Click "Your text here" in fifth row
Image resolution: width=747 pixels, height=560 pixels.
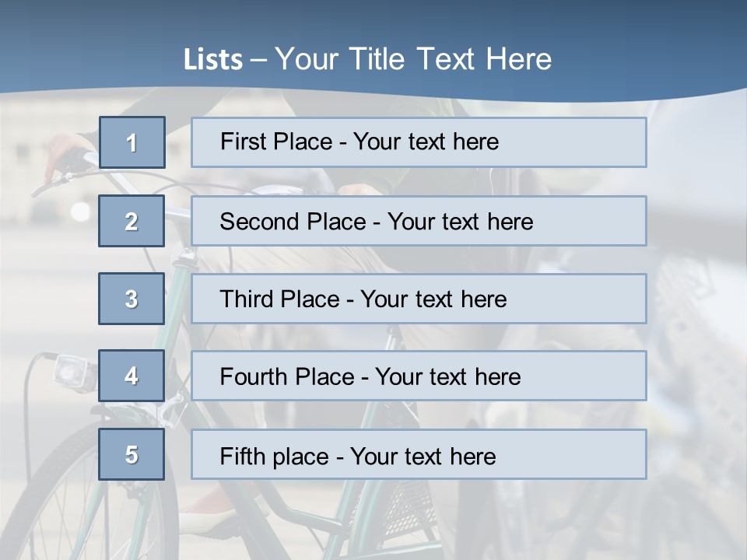pyautogui.click(x=423, y=457)
